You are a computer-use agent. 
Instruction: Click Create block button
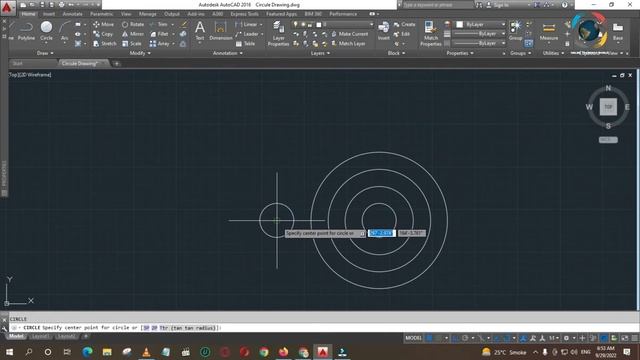click(x=404, y=24)
